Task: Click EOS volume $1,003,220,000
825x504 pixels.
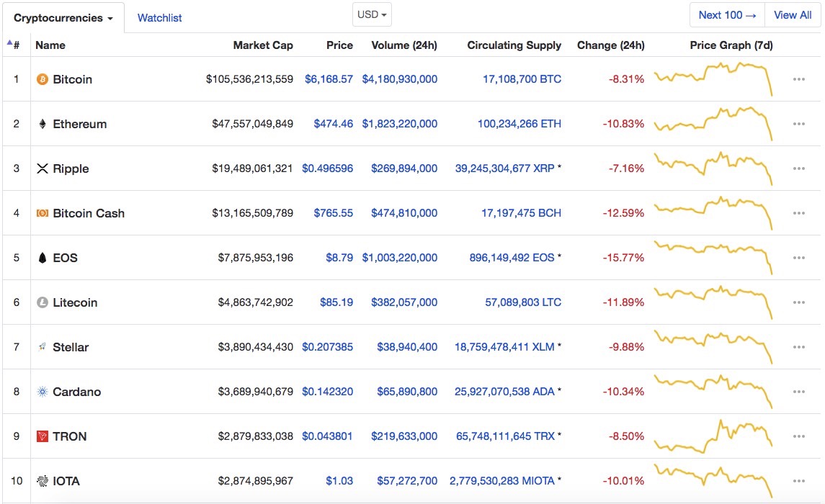Action: coord(400,258)
